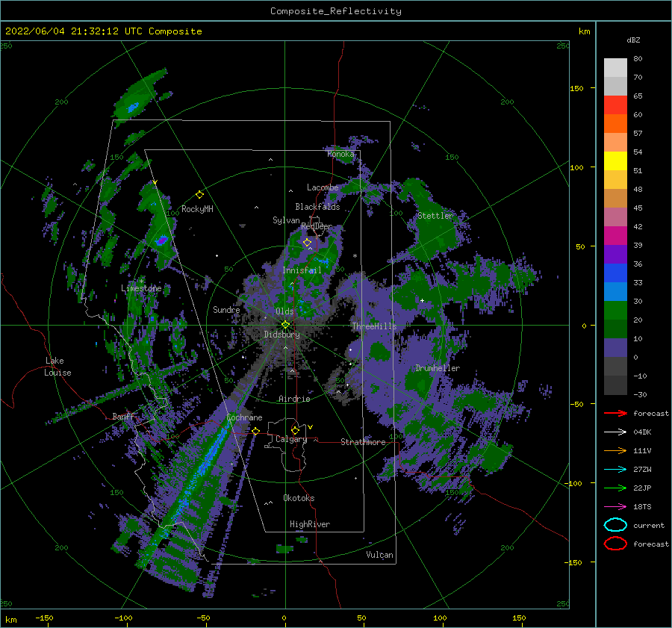Click yellow diamond marker below Cochrane label
This screenshot has width=672, height=628.
(256, 431)
